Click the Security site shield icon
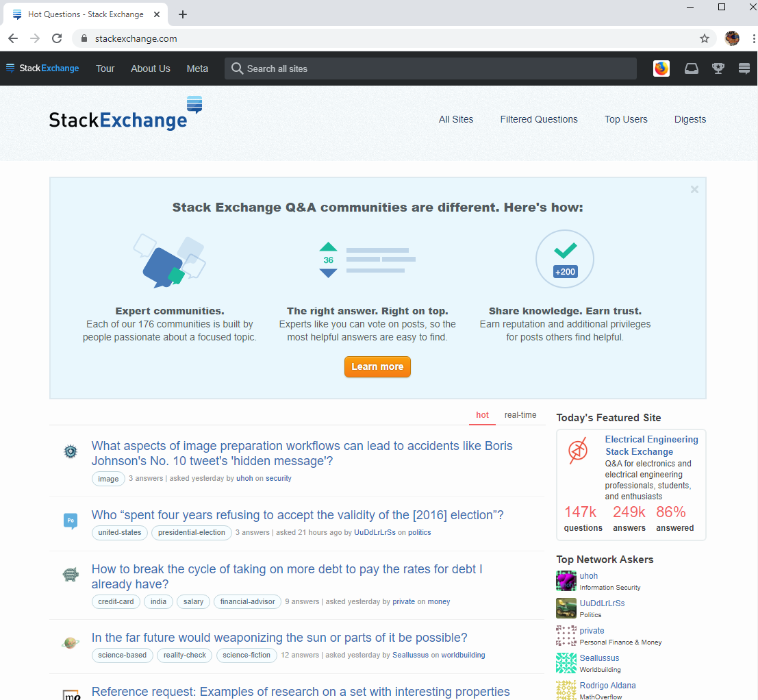The image size is (758, 700). (71, 451)
